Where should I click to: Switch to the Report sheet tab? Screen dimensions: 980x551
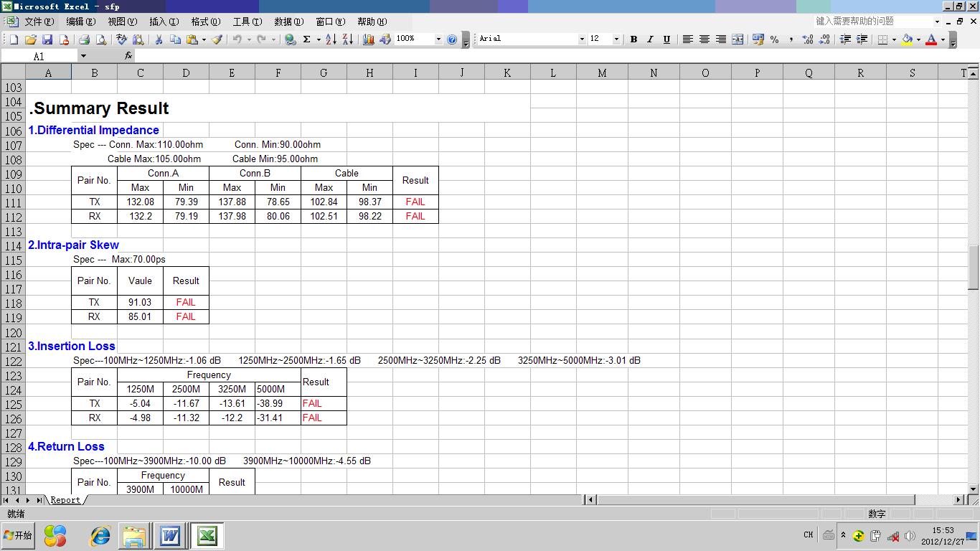pos(65,500)
